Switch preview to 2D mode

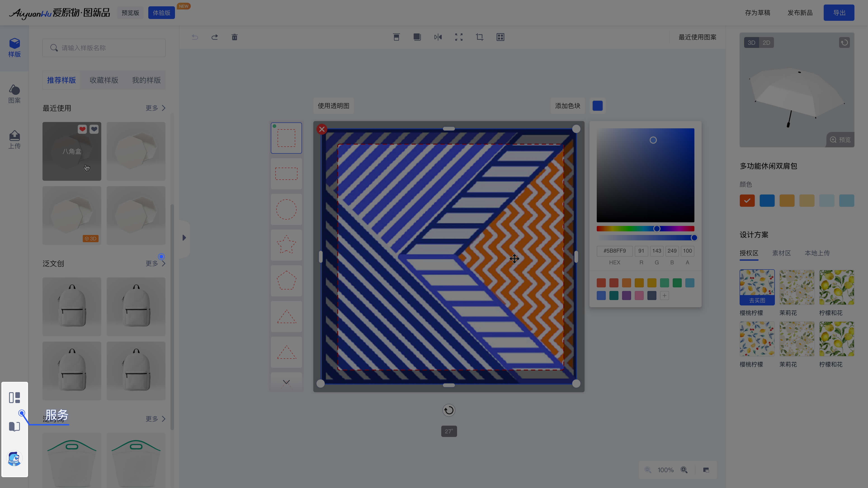click(x=766, y=43)
